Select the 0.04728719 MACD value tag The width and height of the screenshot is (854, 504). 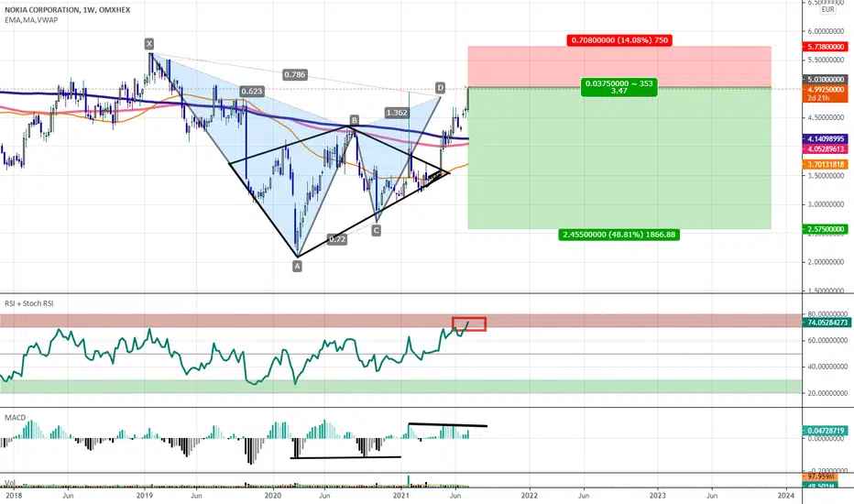point(825,431)
